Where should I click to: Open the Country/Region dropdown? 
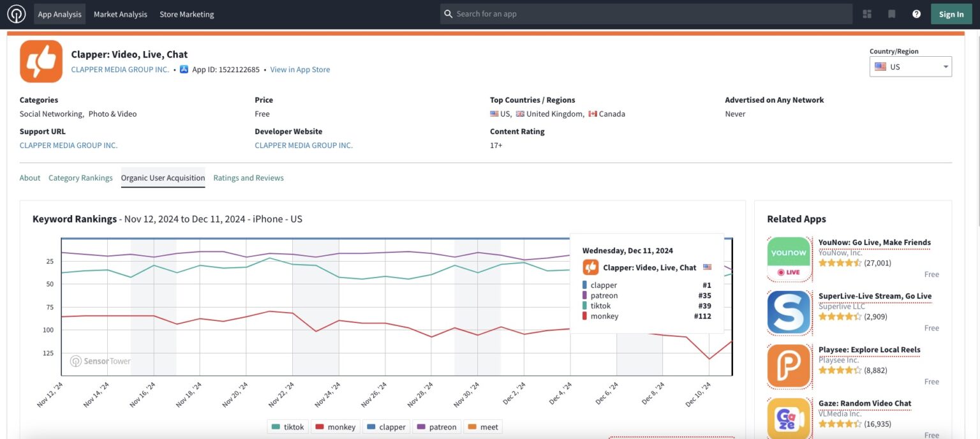910,66
